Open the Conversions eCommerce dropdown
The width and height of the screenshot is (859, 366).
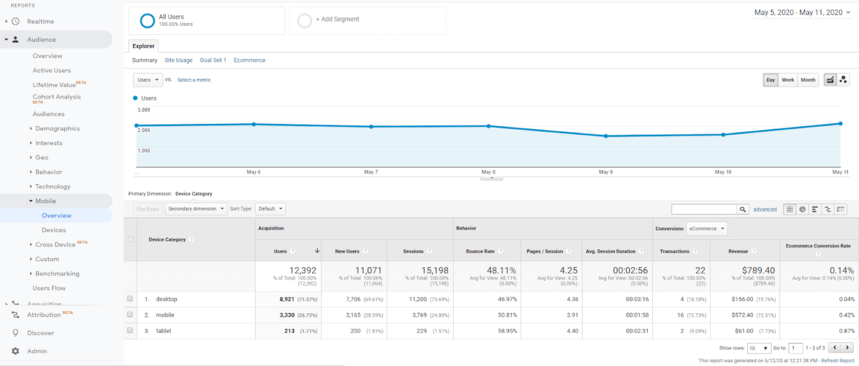[707, 228]
